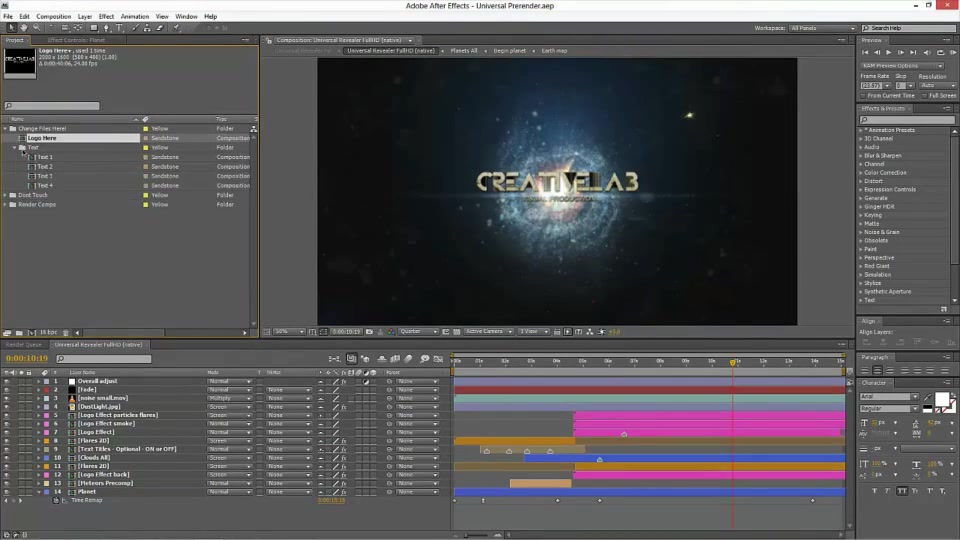Open the composition mini-flowchart icon in timeline

pyautogui.click(x=334, y=359)
